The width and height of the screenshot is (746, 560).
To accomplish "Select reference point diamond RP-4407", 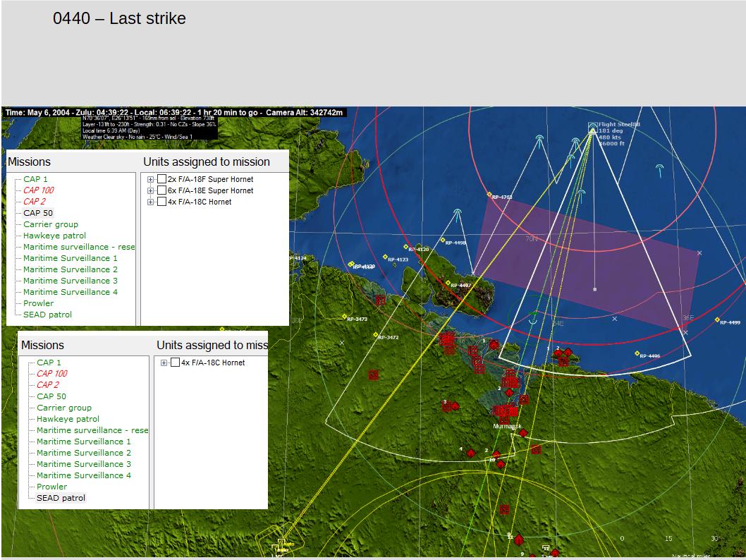I will (448, 283).
